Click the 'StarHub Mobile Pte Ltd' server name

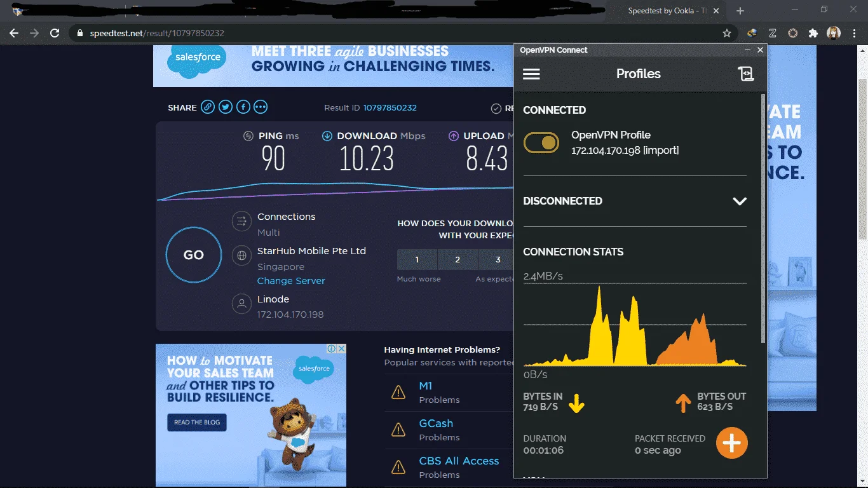311,251
